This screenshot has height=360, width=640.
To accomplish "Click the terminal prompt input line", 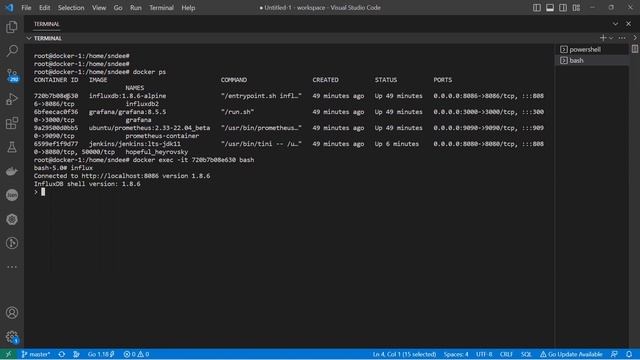I will click(x=40, y=192).
